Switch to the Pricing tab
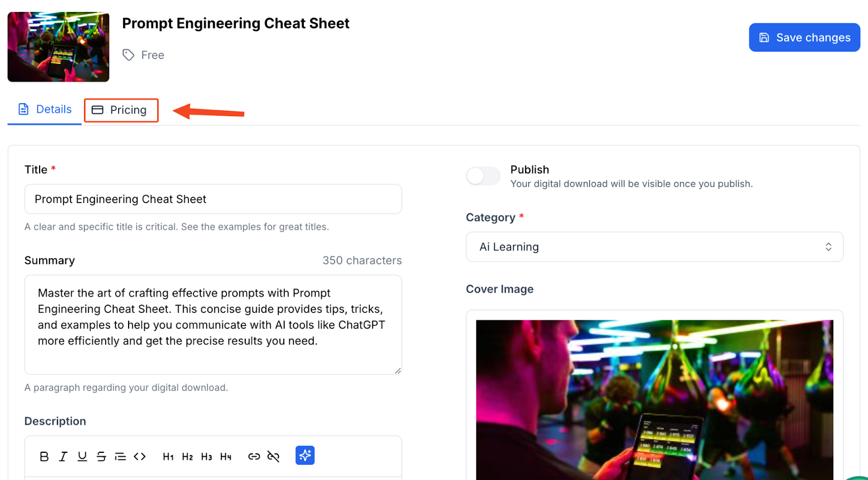The image size is (868, 480). 121,110
